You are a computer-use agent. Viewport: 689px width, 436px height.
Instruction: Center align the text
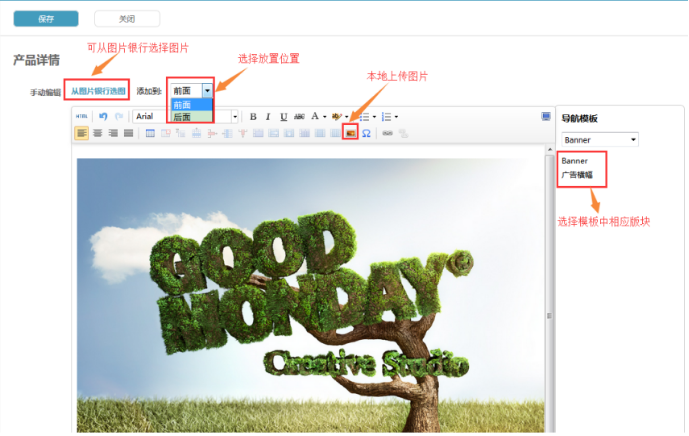98,133
